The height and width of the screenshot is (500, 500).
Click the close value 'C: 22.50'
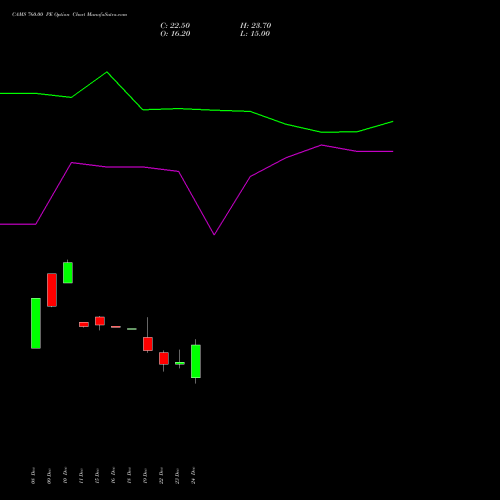(175, 26)
